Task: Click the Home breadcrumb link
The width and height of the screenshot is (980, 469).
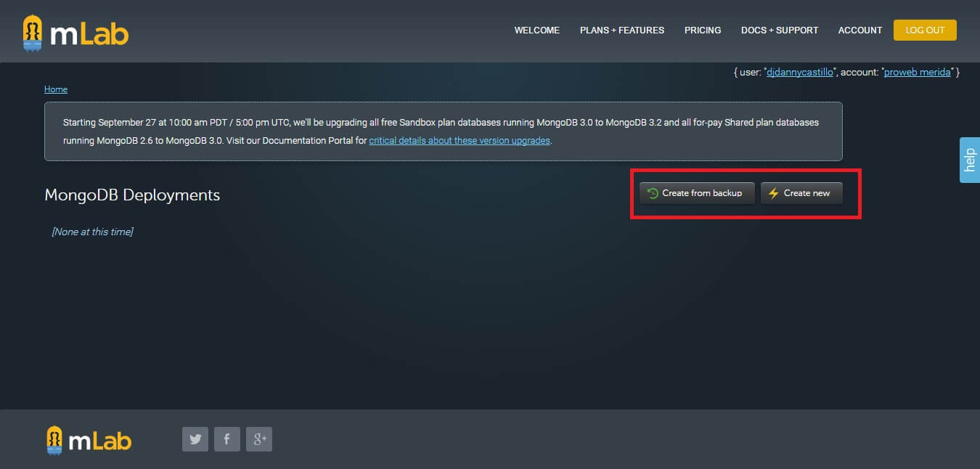Action: [56, 89]
